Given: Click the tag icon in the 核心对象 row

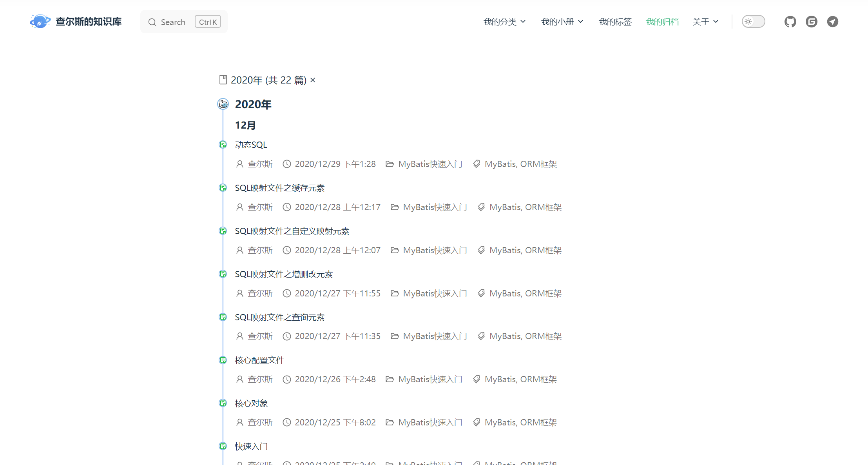Looking at the screenshot, I should (x=477, y=422).
